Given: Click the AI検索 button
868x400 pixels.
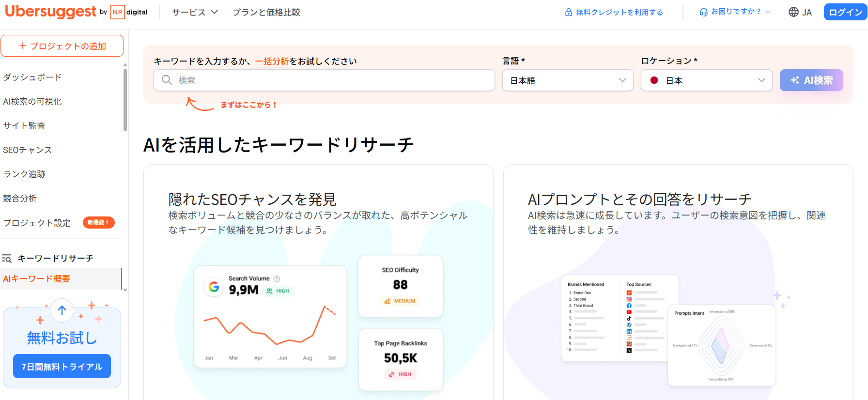Looking at the screenshot, I should click(x=811, y=80).
